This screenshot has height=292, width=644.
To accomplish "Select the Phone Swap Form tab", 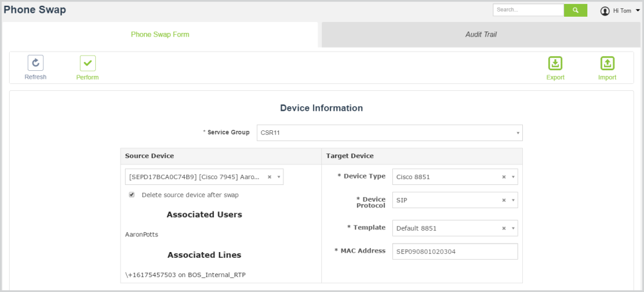I will 160,35.
